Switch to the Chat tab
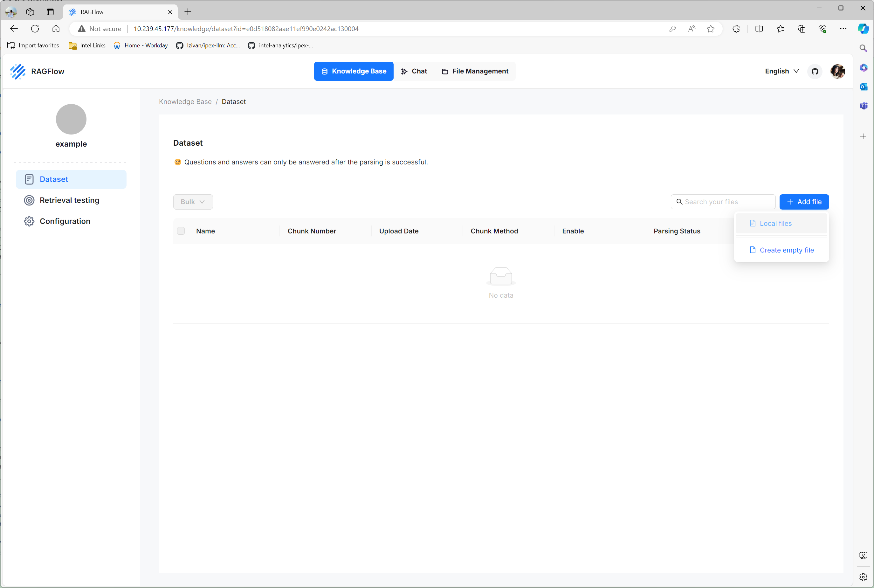Image resolution: width=874 pixels, height=588 pixels. 414,71
